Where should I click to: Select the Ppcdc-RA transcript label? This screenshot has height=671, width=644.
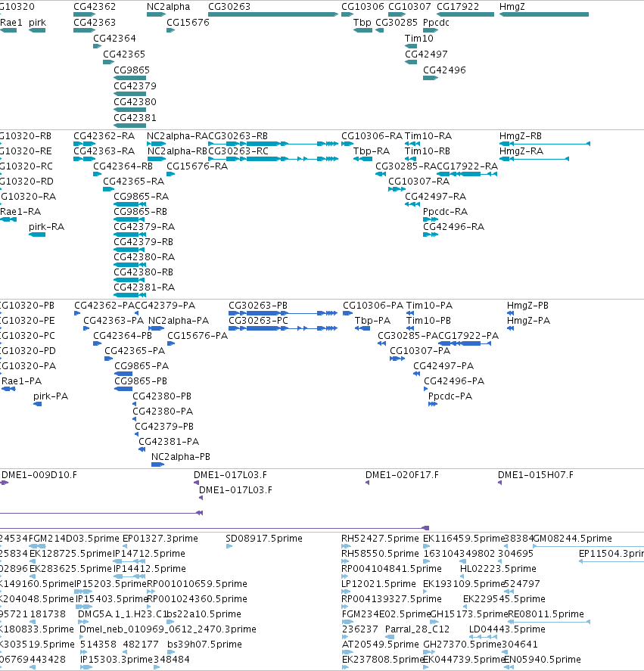point(445,211)
